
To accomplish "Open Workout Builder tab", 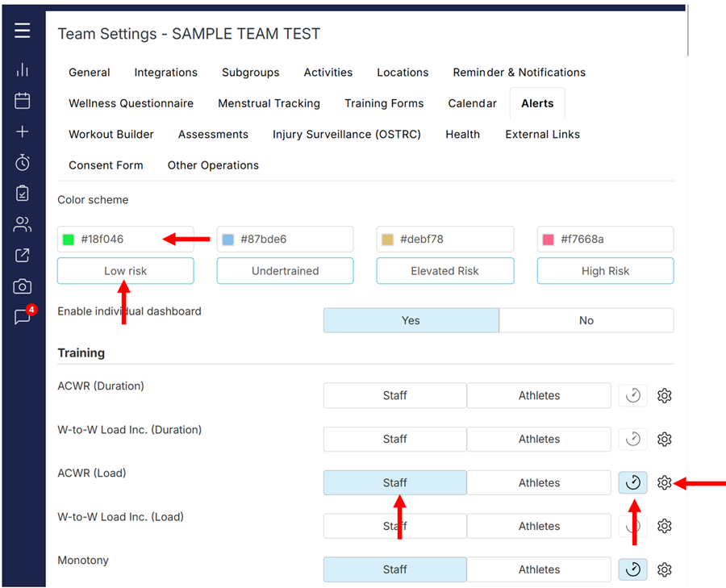I will [x=111, y=134].
